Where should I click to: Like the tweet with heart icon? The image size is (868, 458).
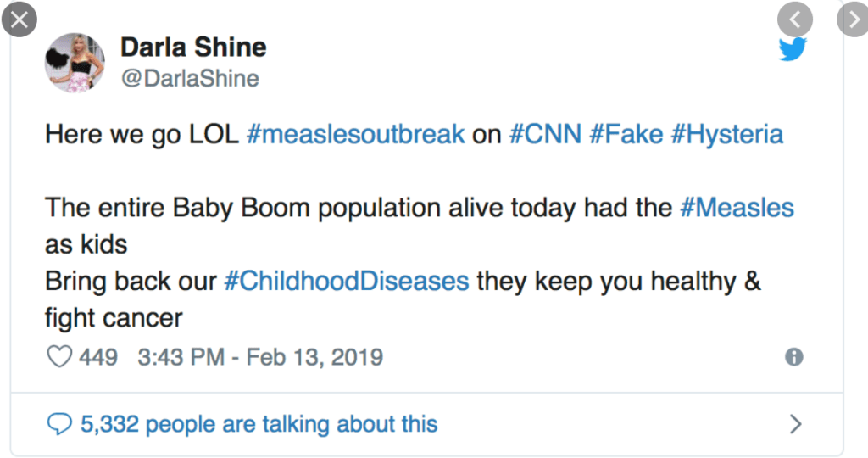pos(59,357)
